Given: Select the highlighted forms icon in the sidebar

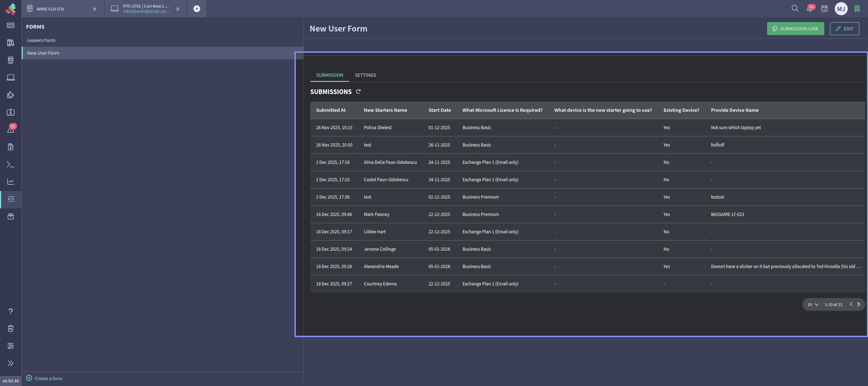Looking at the screenshot, I should [11, 199].
